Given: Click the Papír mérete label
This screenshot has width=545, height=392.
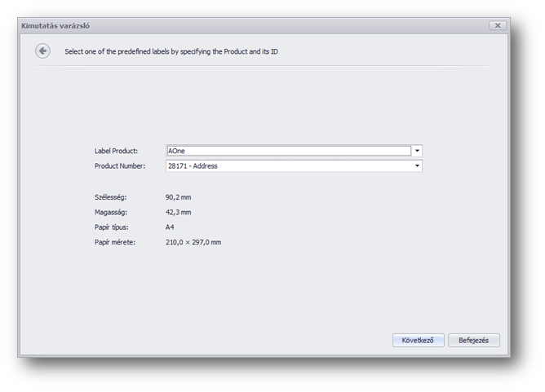Looking at the screenshot, I should tap(115, 242).
